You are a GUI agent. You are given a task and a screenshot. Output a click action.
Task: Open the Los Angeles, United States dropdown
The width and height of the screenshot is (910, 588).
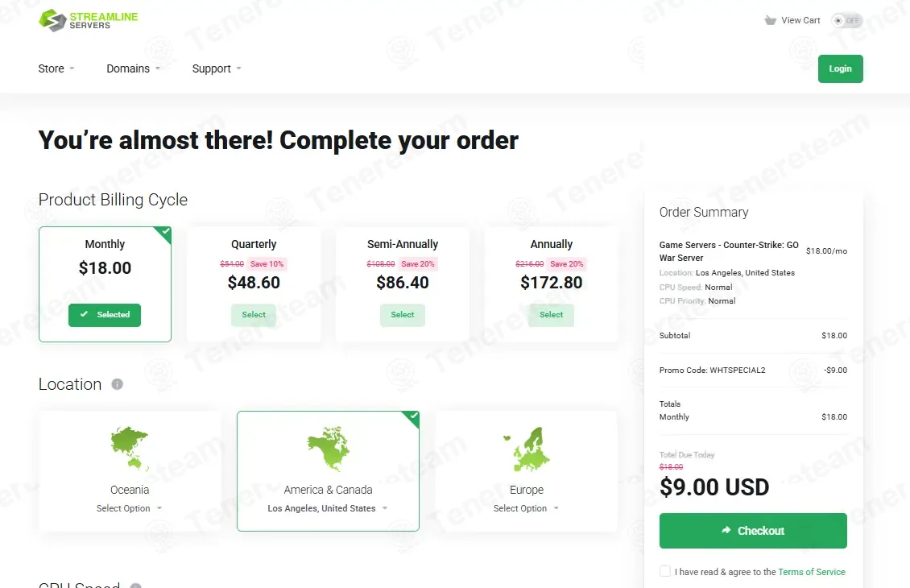click(328, 508)
